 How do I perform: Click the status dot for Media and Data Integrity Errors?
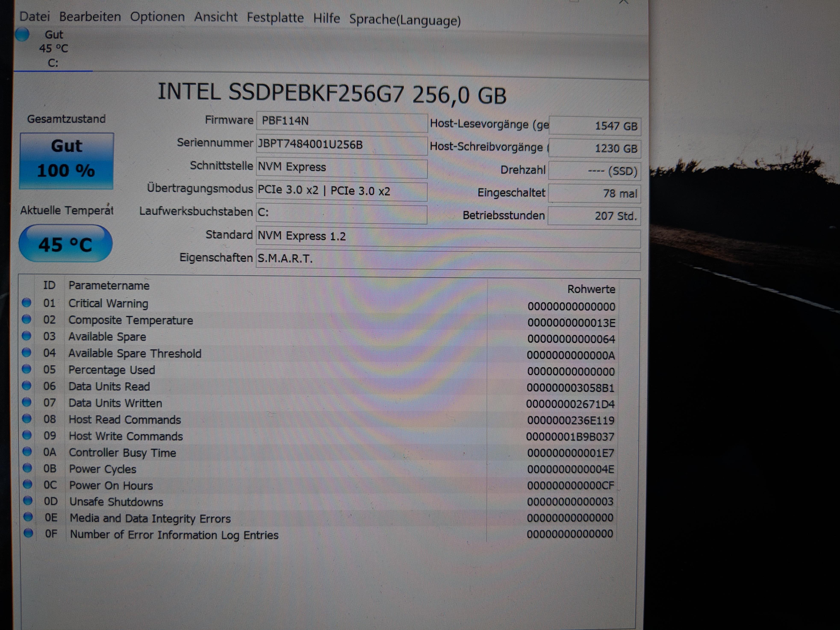[28, 517]
